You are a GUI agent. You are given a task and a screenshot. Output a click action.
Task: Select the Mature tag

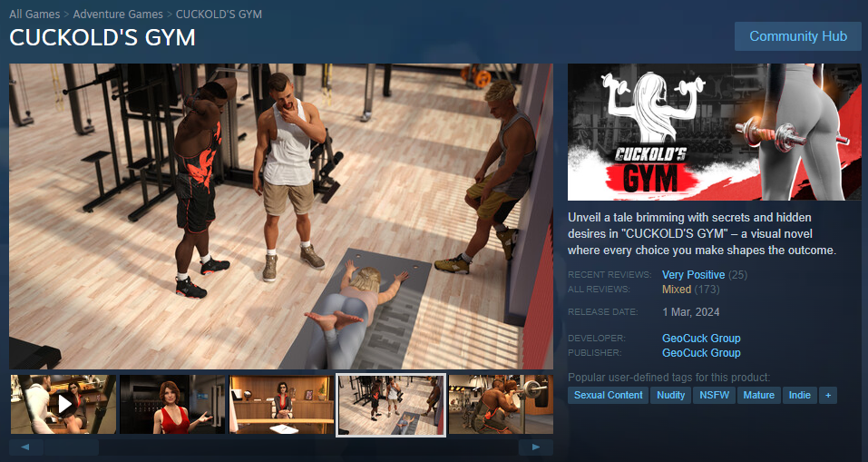758,395
